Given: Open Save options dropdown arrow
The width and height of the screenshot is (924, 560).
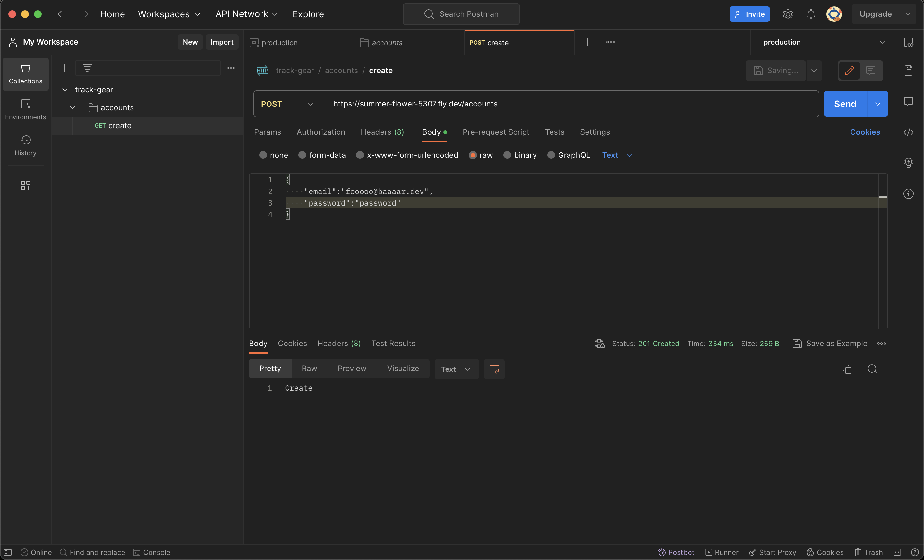Looking at the screenshot, I should click(x=814, y=71).
